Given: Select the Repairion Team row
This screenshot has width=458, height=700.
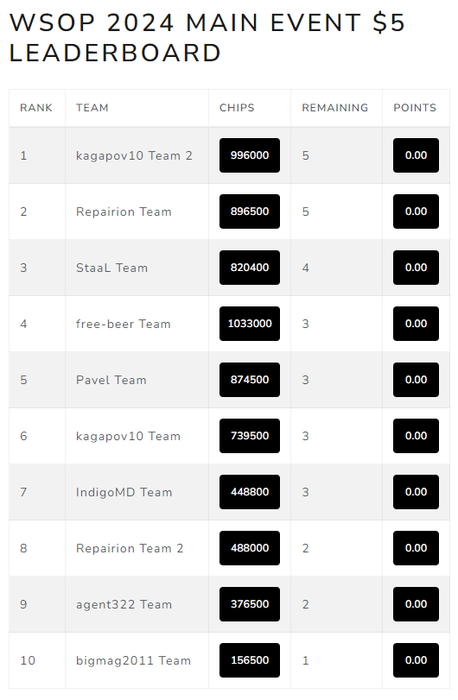Looking at the screenshot, I should point(229,212).
